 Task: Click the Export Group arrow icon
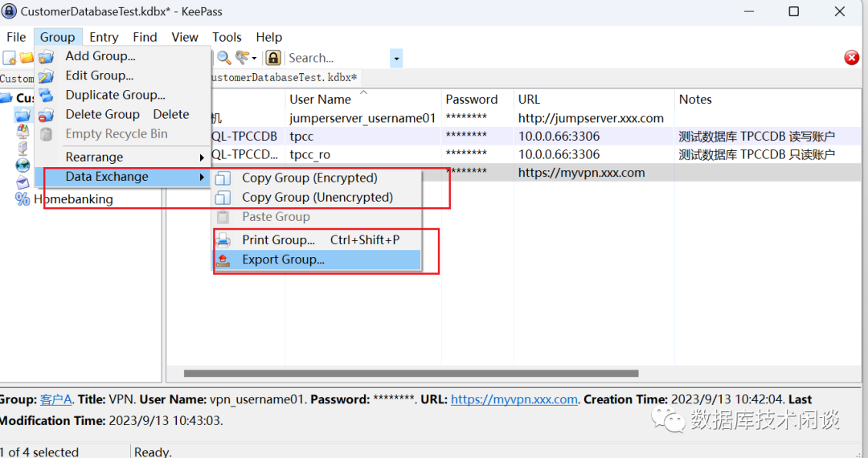pyautogui.click(x=223, y=260)
